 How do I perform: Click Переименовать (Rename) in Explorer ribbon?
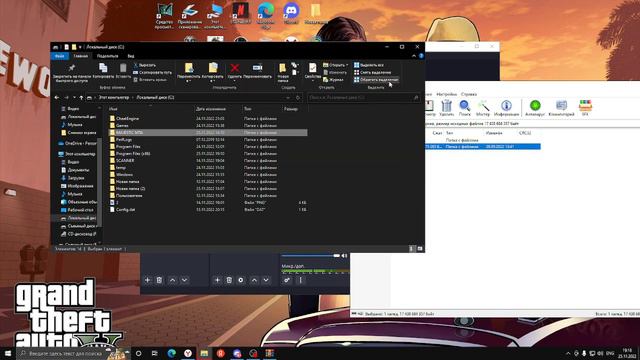pyautogui.click(x=258, y=71)
